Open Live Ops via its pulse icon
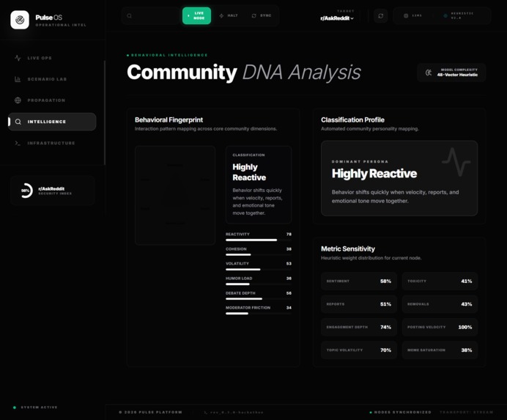Image resolution: width=507 pixels, height=420 pixels. click(18, 58)
